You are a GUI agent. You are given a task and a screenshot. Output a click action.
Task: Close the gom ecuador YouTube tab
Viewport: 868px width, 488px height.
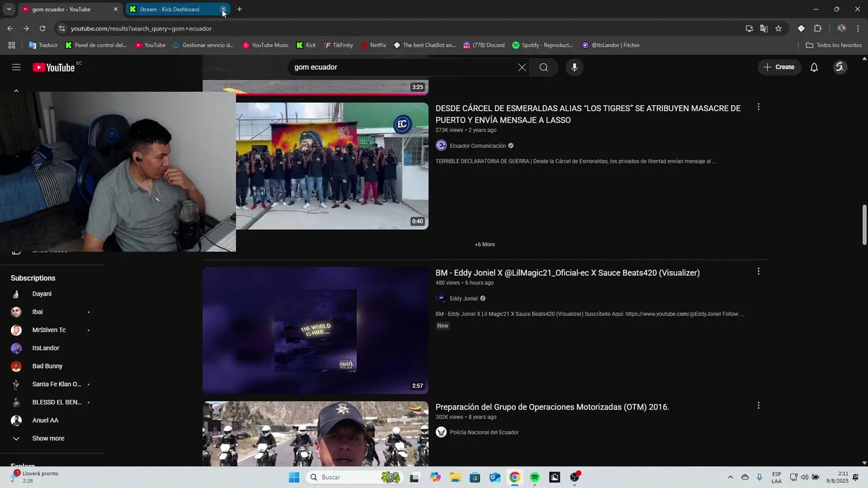[115, 9]
